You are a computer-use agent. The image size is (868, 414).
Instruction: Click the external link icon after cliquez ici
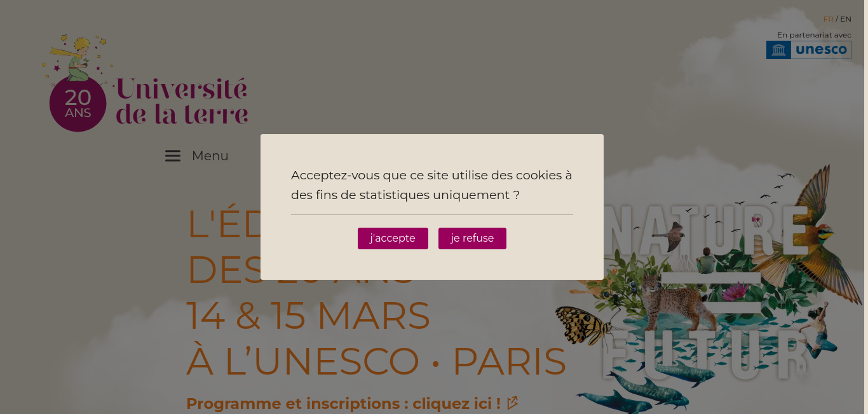512,403
